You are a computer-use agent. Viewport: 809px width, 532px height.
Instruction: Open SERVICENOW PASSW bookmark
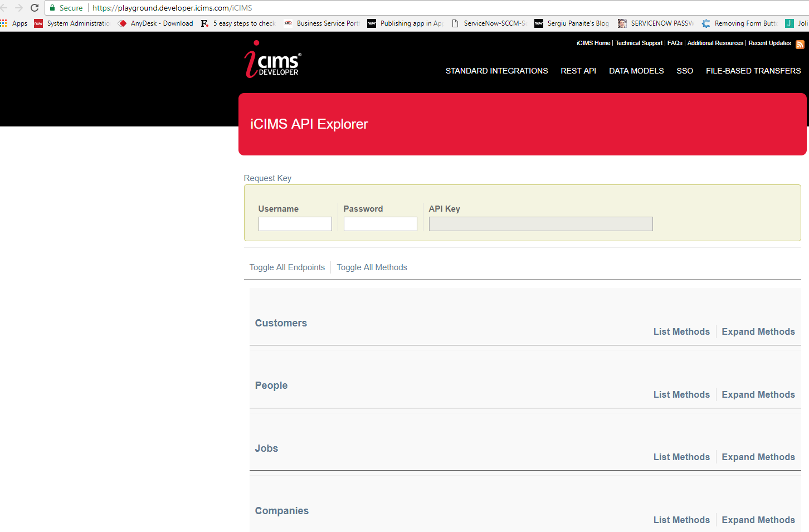point(656,23)
